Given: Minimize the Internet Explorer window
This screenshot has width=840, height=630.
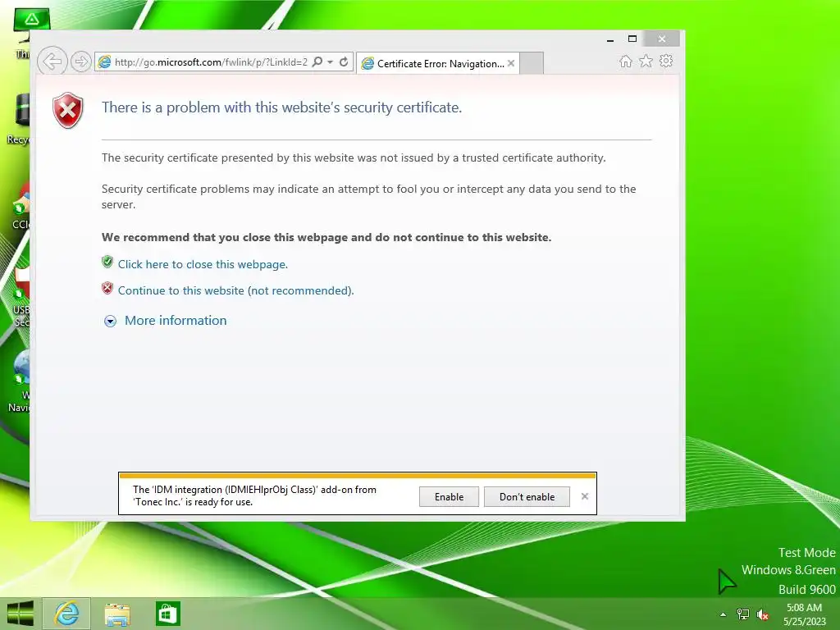Looking at the screenshot, I should [610, 39].
